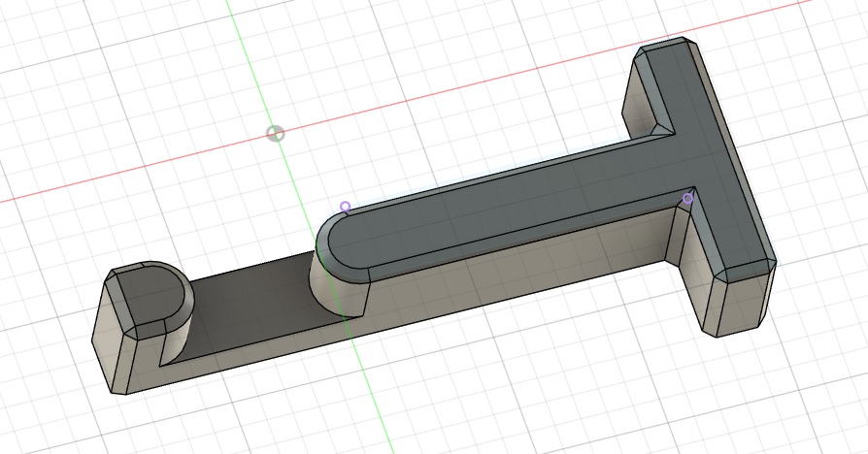Select the purple sketch point at T junction

(x=687, y=199)
